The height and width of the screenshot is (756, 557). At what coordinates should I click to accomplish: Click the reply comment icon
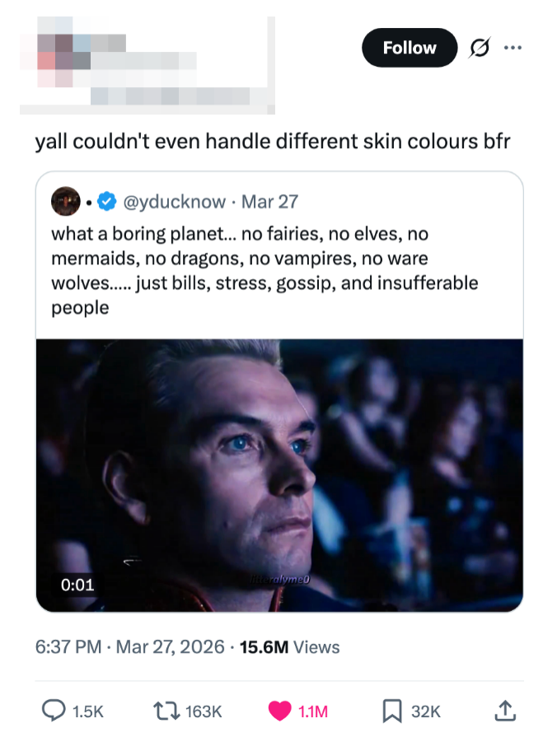click(x=53, y=712)
